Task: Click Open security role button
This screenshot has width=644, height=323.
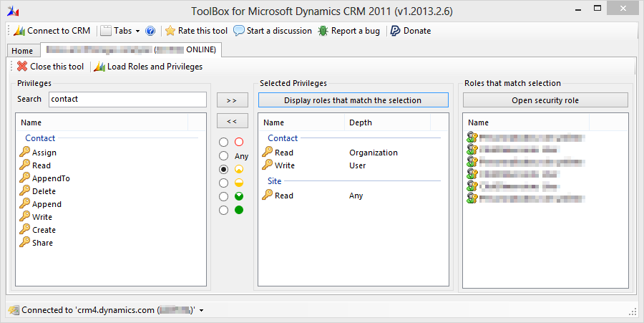Action: tap(545, 100)
